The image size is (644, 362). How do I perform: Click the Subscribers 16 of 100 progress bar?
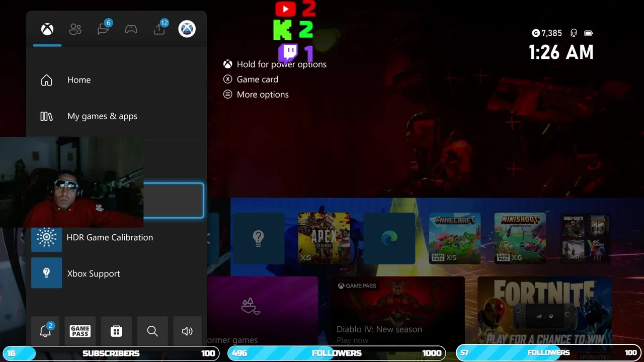[111, 353]
